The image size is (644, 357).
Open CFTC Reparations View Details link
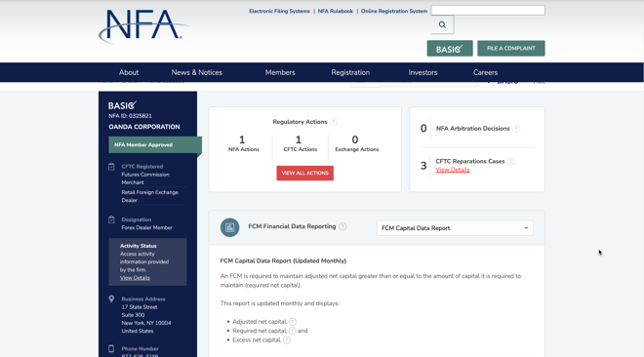pos(452,170)
